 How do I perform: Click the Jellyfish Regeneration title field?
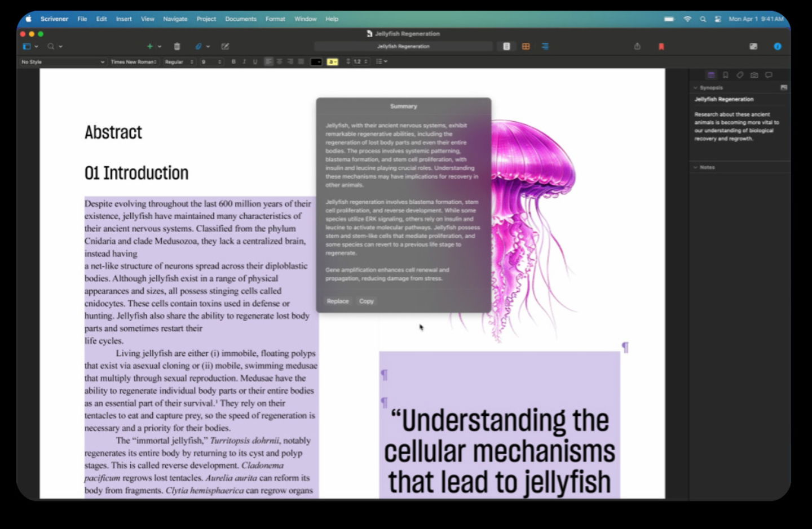point(403,46)
